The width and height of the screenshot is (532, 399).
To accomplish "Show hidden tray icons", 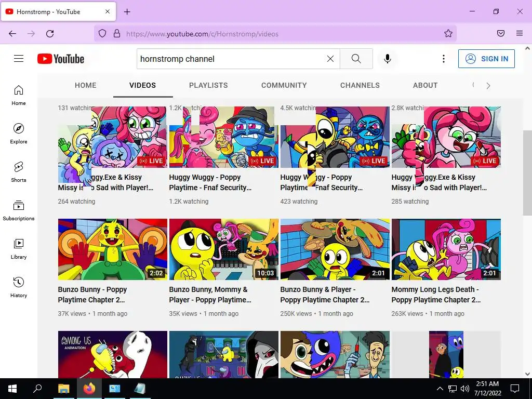I will 440,389.
